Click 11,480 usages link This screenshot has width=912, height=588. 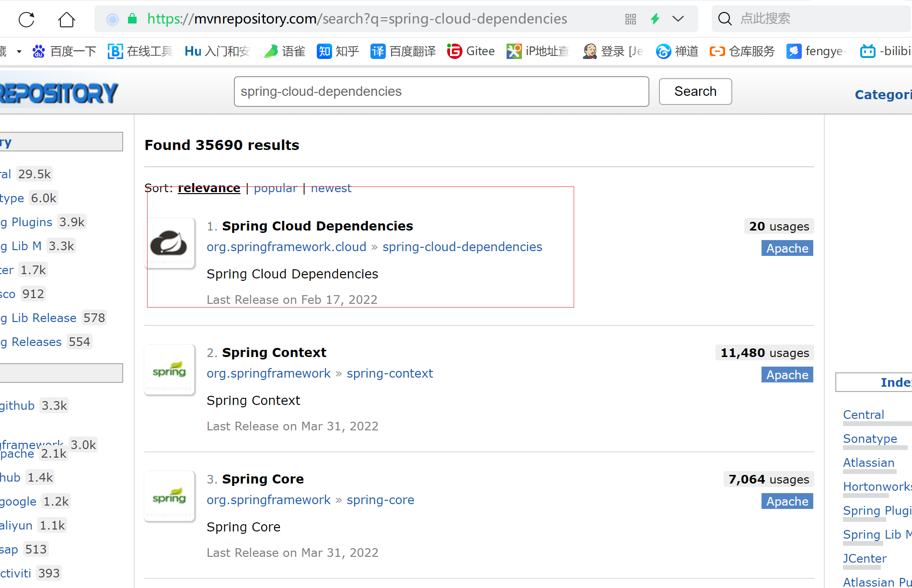(765, 353)
